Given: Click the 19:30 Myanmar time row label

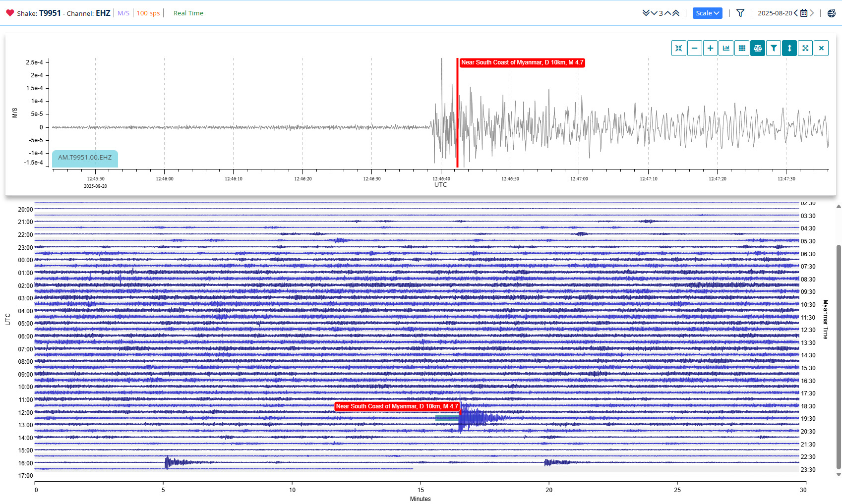Looking at the screenshot, I should pyautogui.click(x=808, y=419).
